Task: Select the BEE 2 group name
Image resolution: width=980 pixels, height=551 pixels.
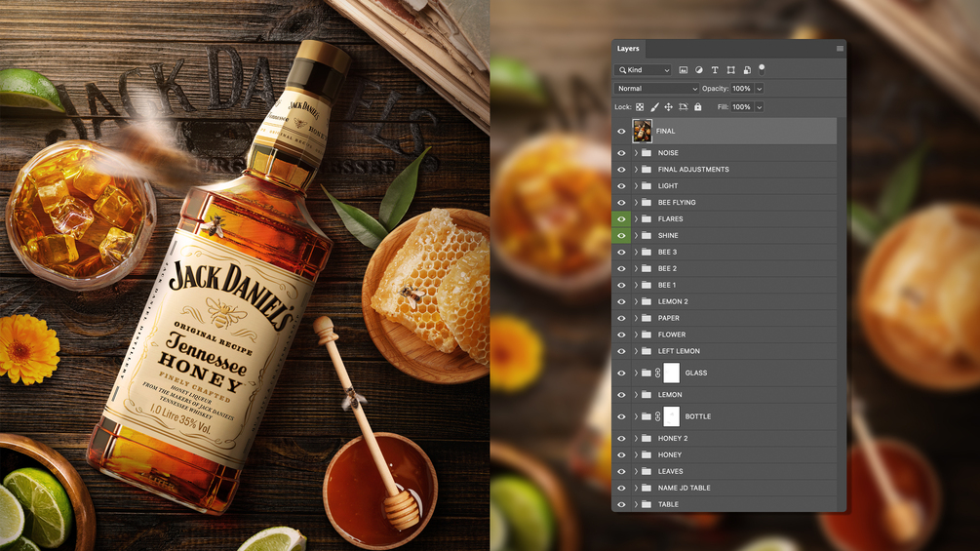Action: 667,268
